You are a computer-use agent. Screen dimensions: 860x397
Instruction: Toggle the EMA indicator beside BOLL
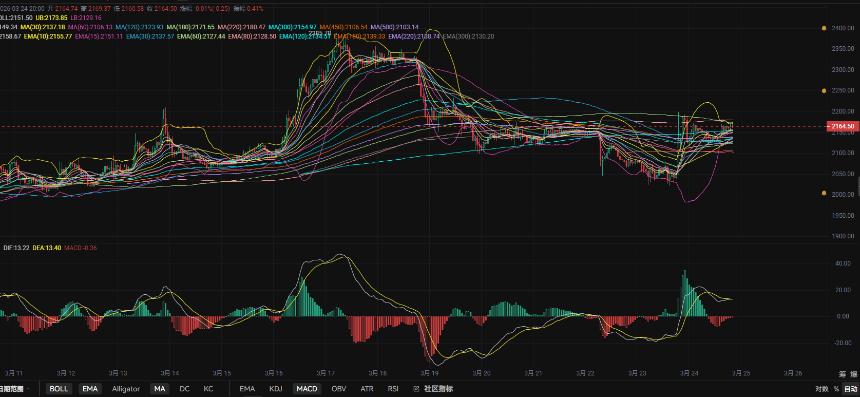click(90, 389)
